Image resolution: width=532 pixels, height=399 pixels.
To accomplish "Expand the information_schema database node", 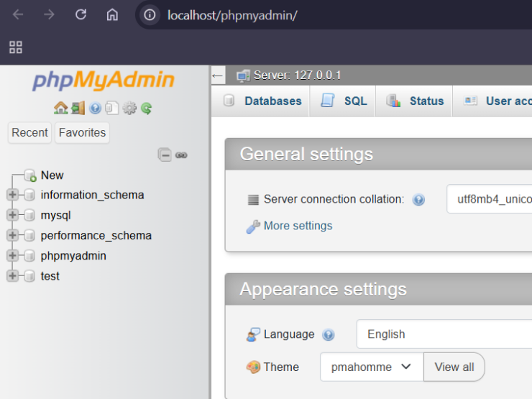I will [x=12, y=195].
